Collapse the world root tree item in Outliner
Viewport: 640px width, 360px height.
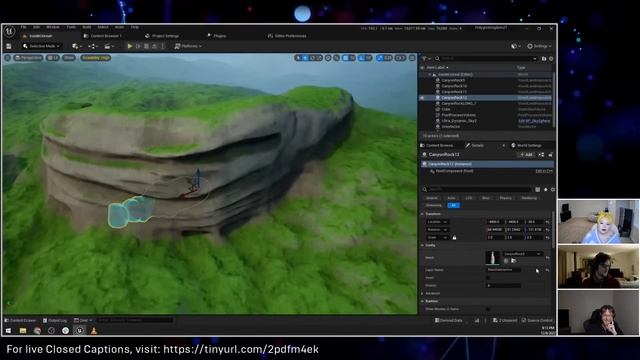pos(429,75)
